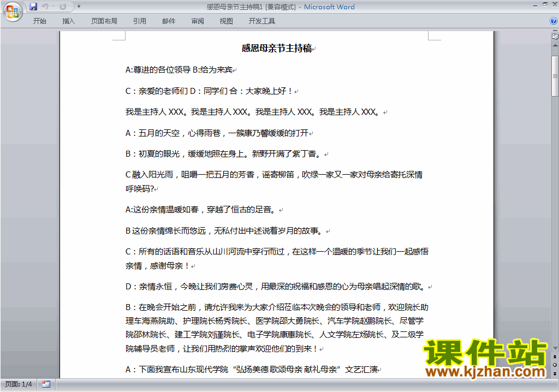Screen dimensions: 559x392
Task: Select the 邮件 ribbon tab
Action: point(169,21)
